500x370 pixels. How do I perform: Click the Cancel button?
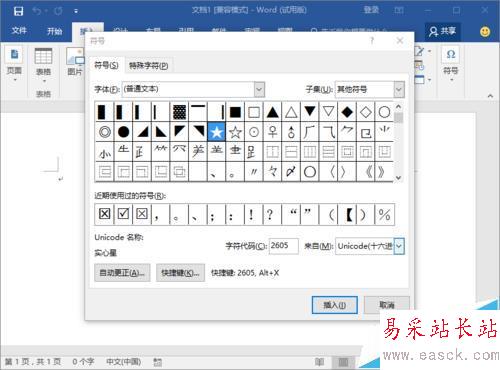point(387,305)
